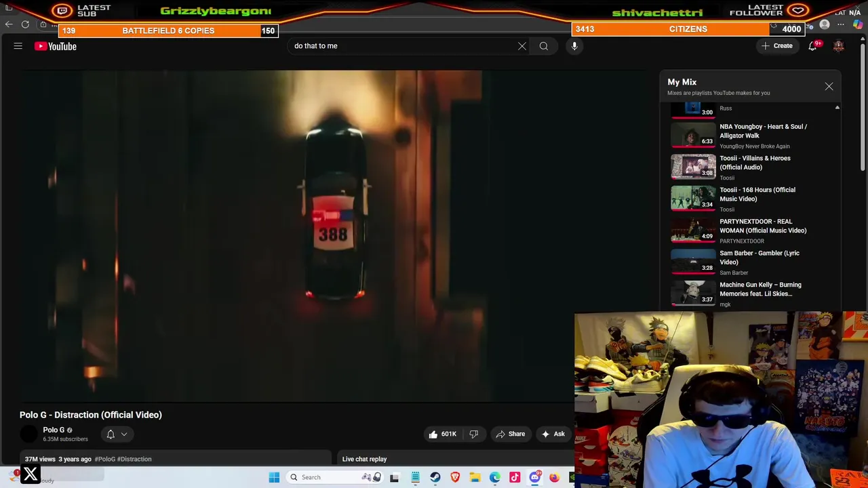Open the Polo G channel name
This screenshot has width=868, height=488.
click(54, 430)
